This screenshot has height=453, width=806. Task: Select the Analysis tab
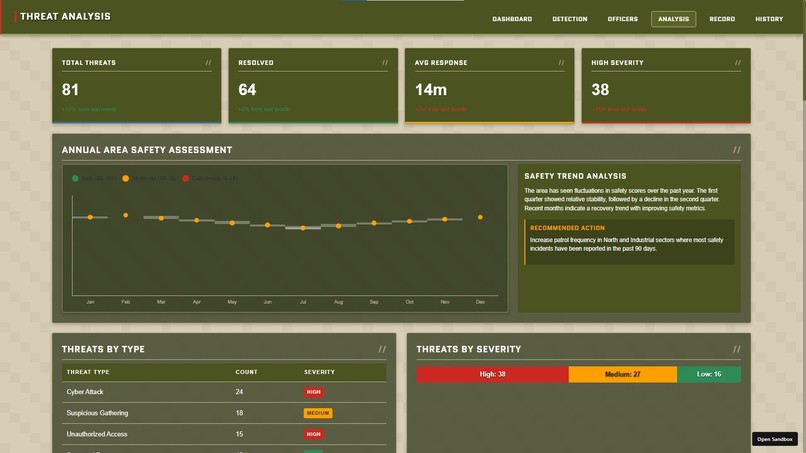tap(673, 19)
